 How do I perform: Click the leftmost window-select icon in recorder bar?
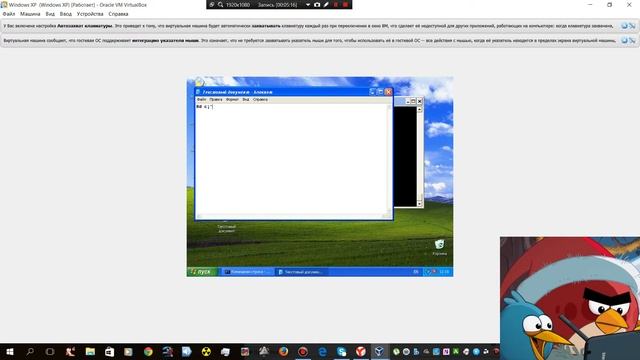click(x=212, y=4)
